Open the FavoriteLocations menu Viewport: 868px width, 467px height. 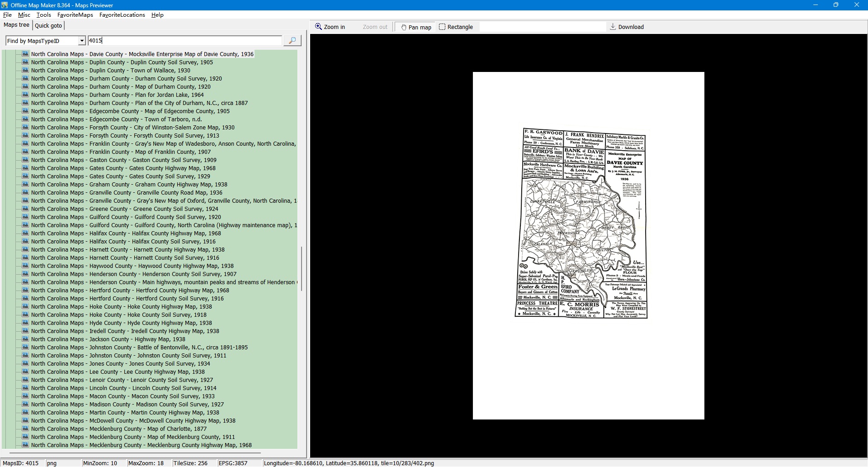(x=122, y=15)
